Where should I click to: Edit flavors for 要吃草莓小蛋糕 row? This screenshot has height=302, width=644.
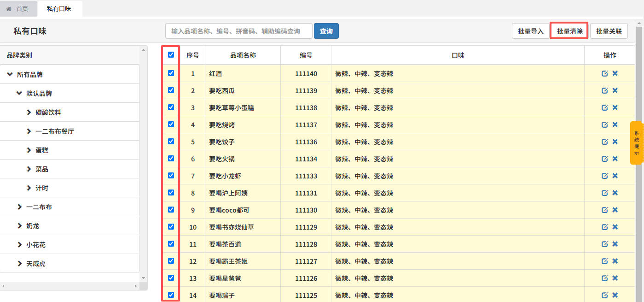click(x=605, y=107)
